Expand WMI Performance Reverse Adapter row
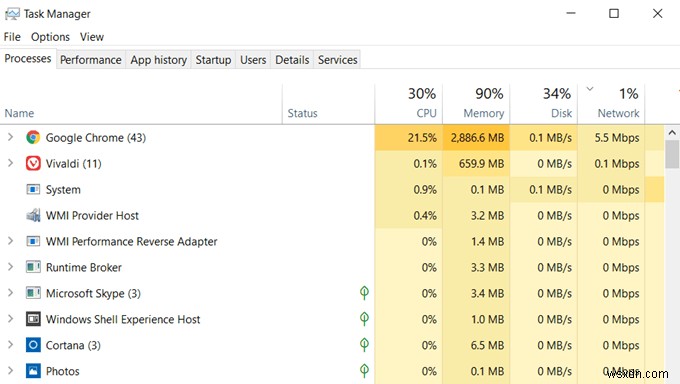This screenshot has height=384, width=680. coord(10,241)
